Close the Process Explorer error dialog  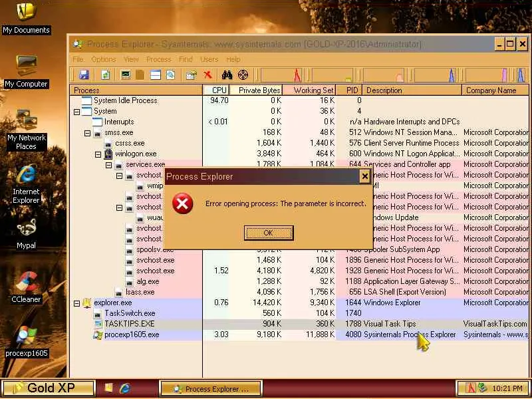(364, 176)
